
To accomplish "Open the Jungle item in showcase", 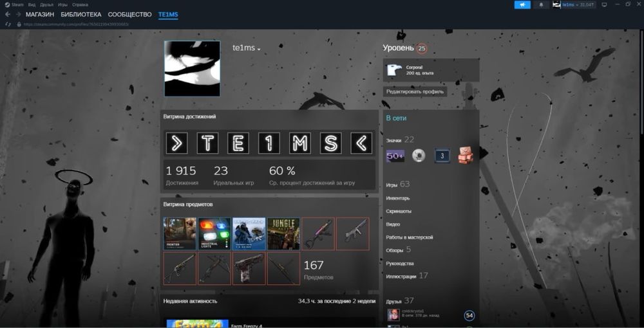I will (283, 233).
